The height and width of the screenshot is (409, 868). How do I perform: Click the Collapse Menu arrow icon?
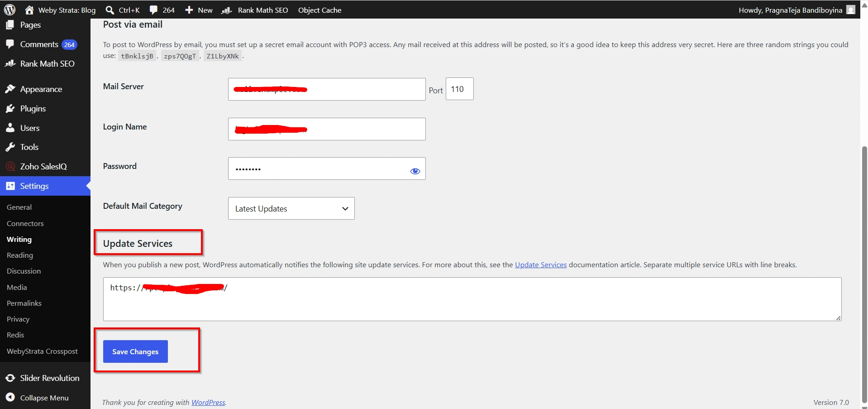click(10, 397)
